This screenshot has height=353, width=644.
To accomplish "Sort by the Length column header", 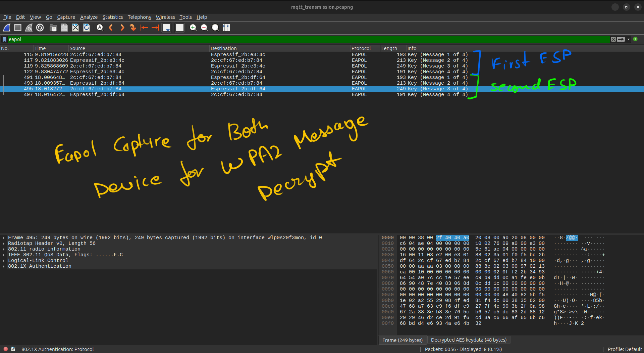I will (393, 48).
